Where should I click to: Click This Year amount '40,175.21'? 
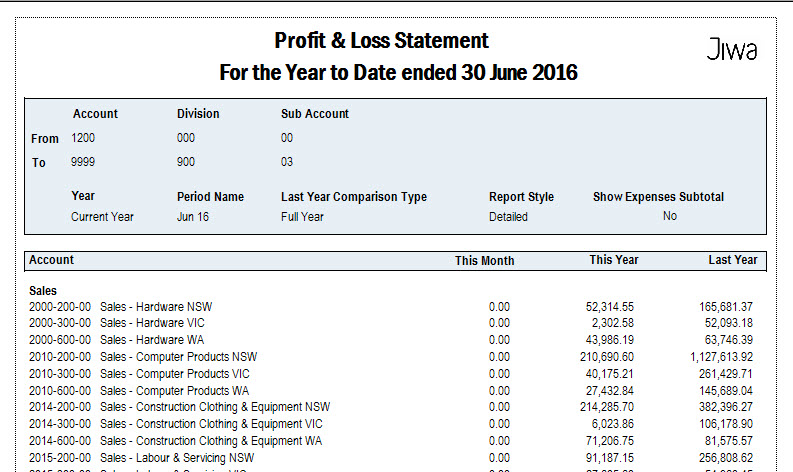(609, 374)
